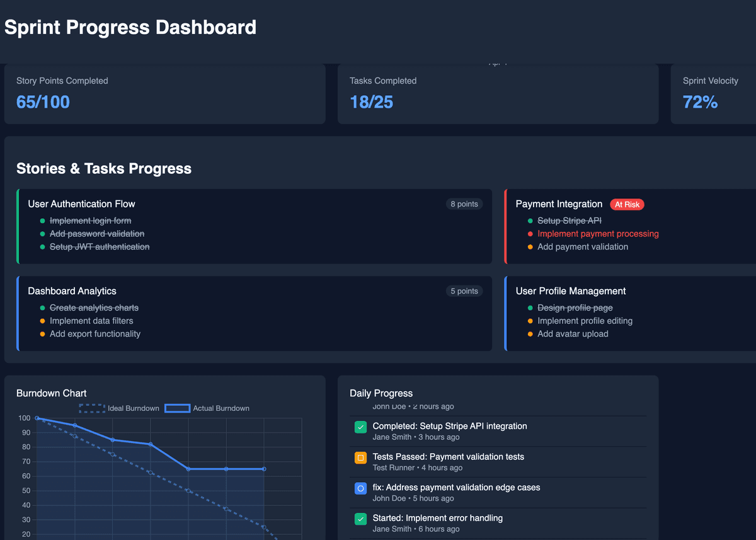Click the orange icon beside Tests Passed entry
756x540 pixels.
(361, 458)
